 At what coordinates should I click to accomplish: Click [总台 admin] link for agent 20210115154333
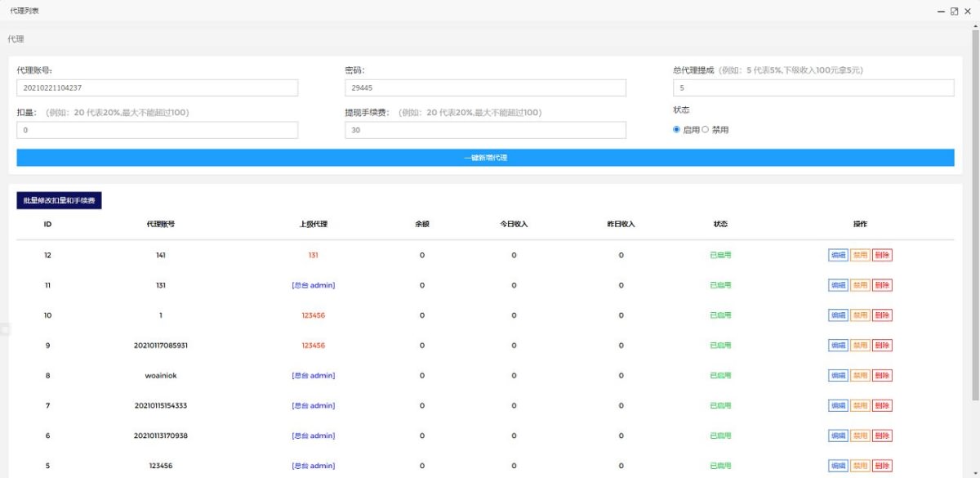(314, 406)
